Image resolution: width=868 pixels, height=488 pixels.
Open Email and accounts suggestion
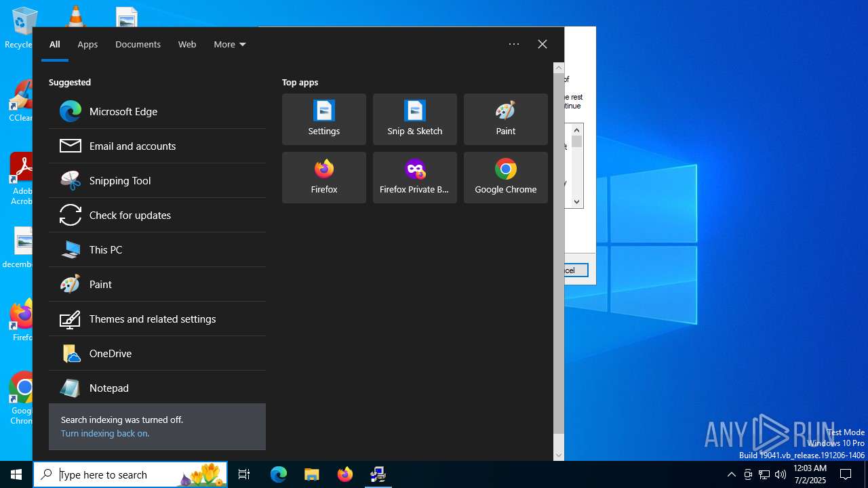(x=157, y=146)
